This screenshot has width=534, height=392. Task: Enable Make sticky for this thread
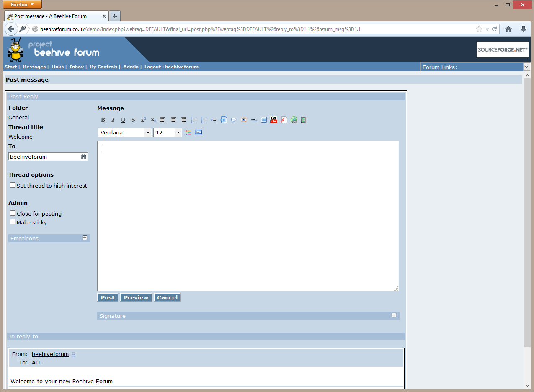(13, 222)
